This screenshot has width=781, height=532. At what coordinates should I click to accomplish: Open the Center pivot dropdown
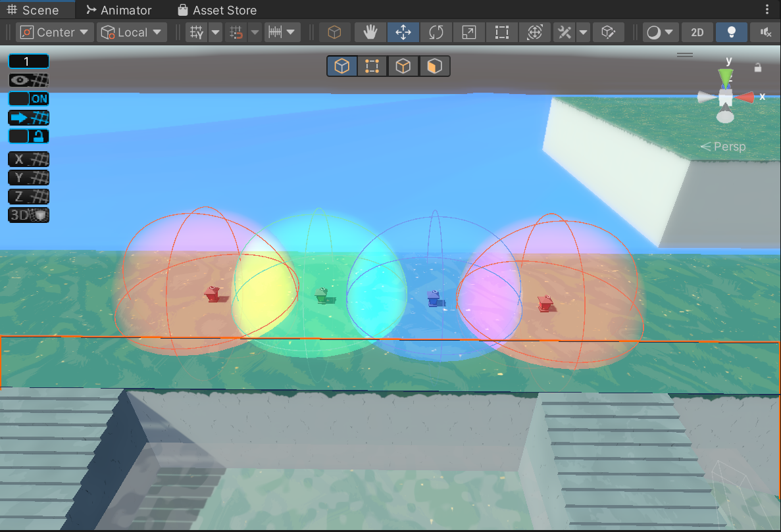pyautogui.click(x=55, y=32)
